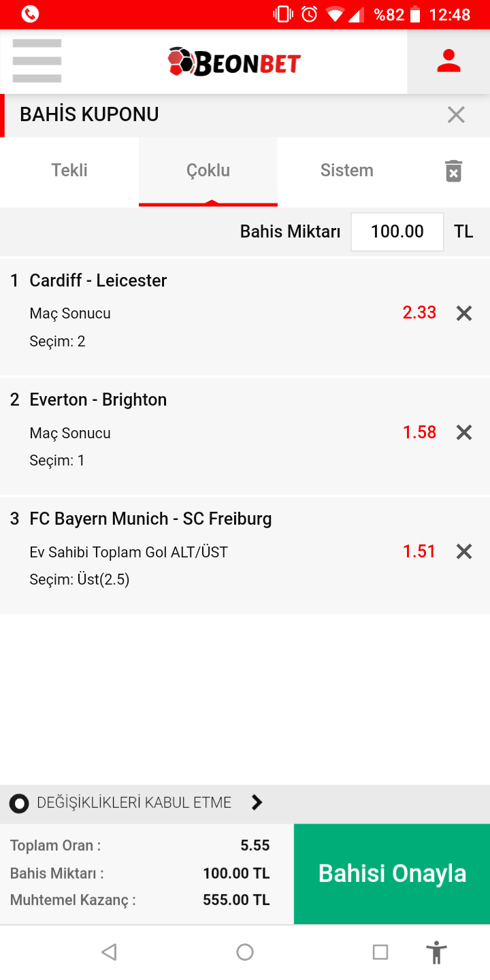
Task: Tap the accessibility icon in navigation bar
Action: click(x=436, y=952)
